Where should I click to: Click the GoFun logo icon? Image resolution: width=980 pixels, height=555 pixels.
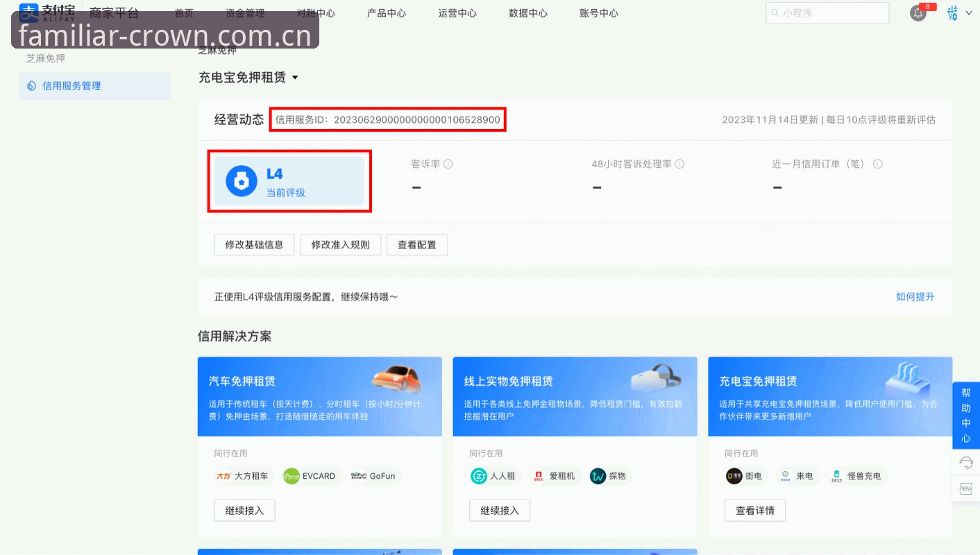(x=358, y=476)
